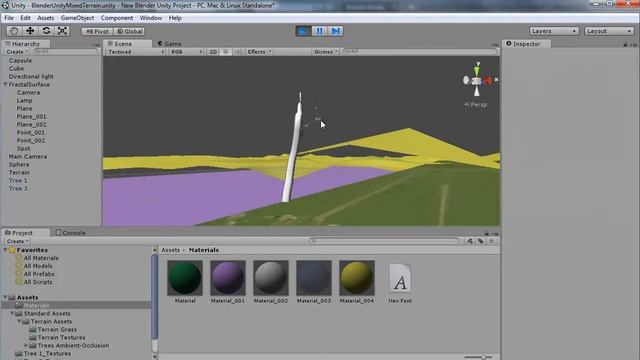Toggle Pivot handle position

[x=97, y=31]
